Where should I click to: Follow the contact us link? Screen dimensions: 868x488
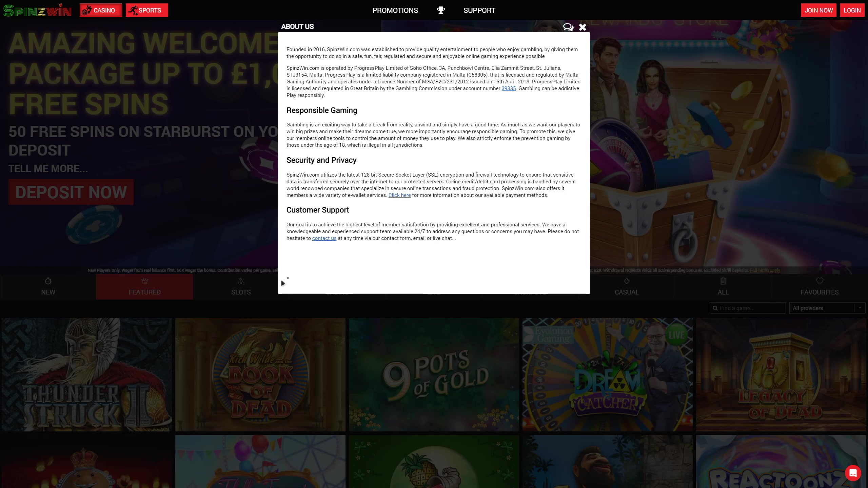[x=324, y=238]
